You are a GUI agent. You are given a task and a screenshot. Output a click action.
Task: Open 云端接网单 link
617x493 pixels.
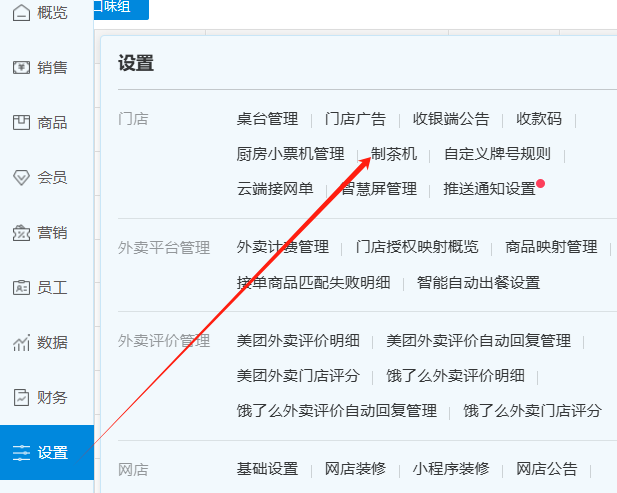pos(275,189)
